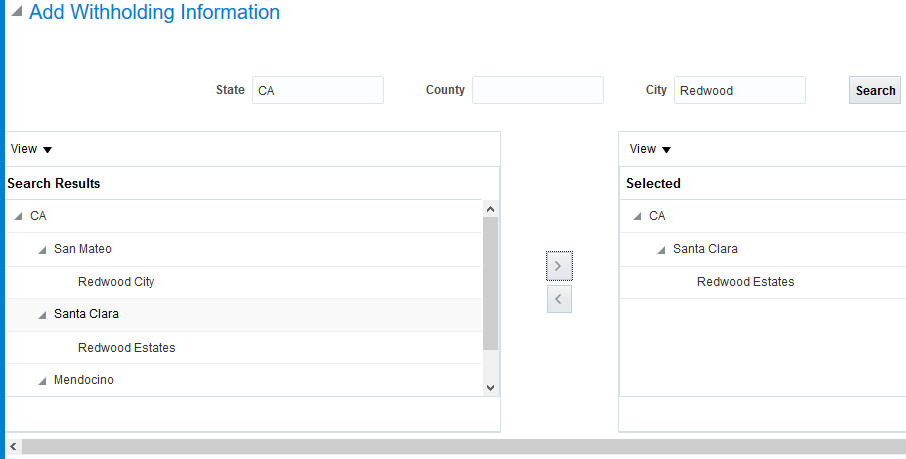The height and width of the screenshot is (459, 906).
Task: Click scroll down arrow of results list
Action: (490, 387)
